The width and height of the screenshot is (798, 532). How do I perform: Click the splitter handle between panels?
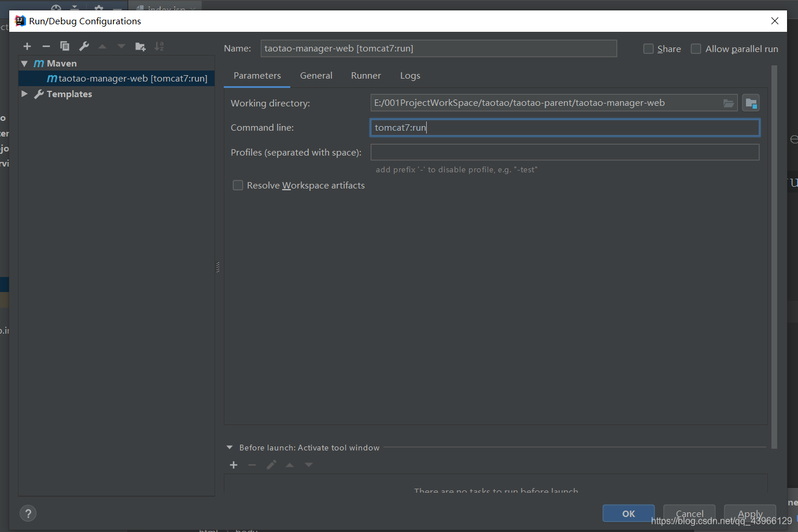tap(218, 267)
